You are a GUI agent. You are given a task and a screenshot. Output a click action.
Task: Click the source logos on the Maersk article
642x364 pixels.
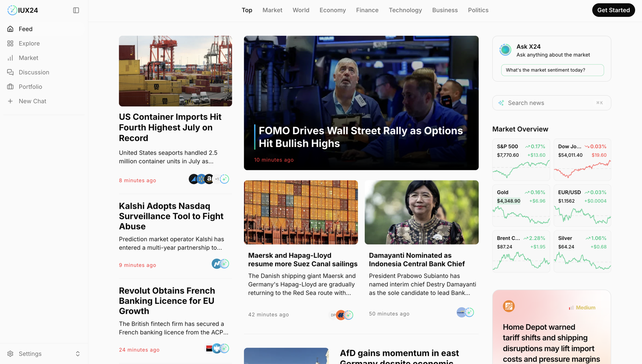pyautogui.click(x=341, y=315)
